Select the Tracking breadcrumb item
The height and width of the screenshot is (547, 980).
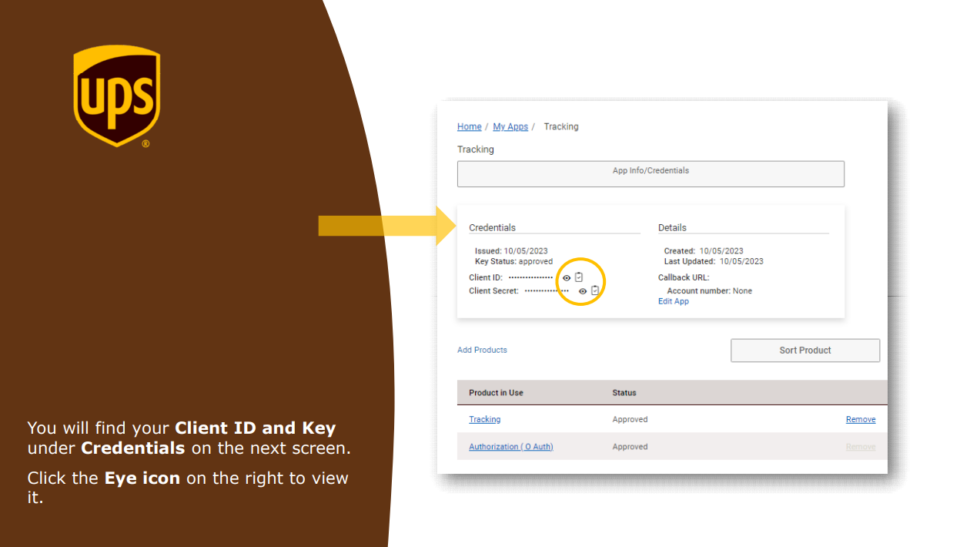560,127
